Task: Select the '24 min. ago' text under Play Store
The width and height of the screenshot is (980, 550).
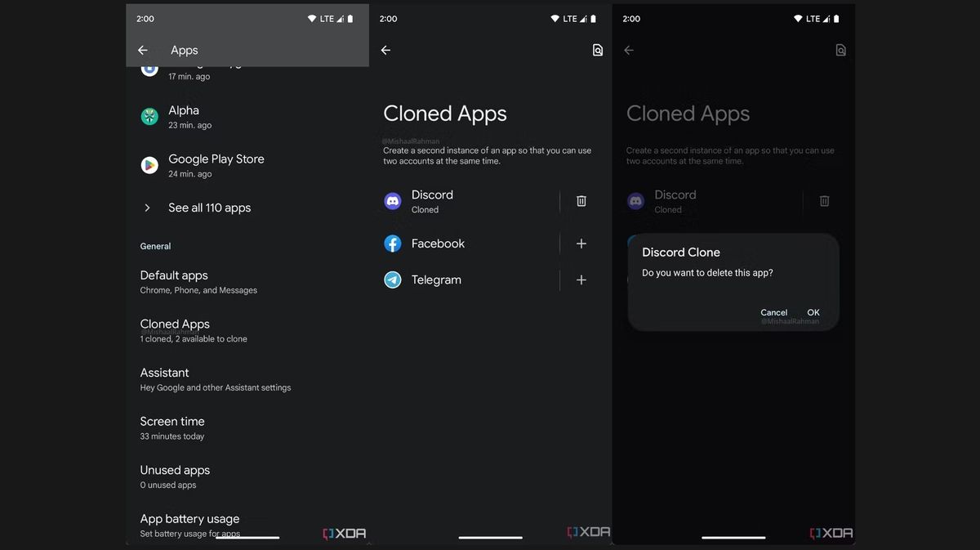Action: [x=189, y=174]
